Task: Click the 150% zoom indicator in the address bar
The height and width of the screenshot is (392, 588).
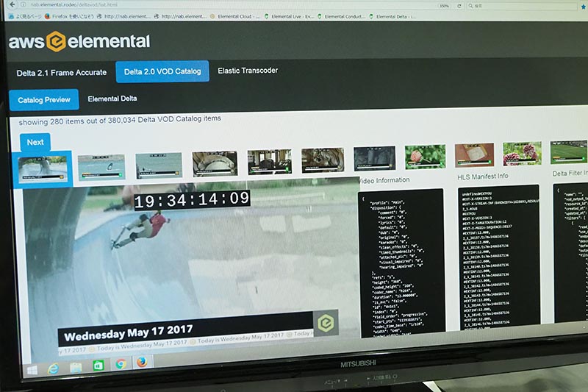Action: pos(444,6)
